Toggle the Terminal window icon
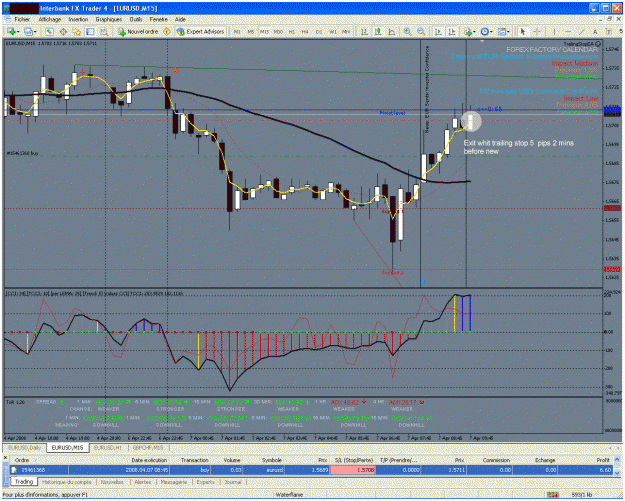The width and height of the screenshot is (625, 501). click(90, 31)
